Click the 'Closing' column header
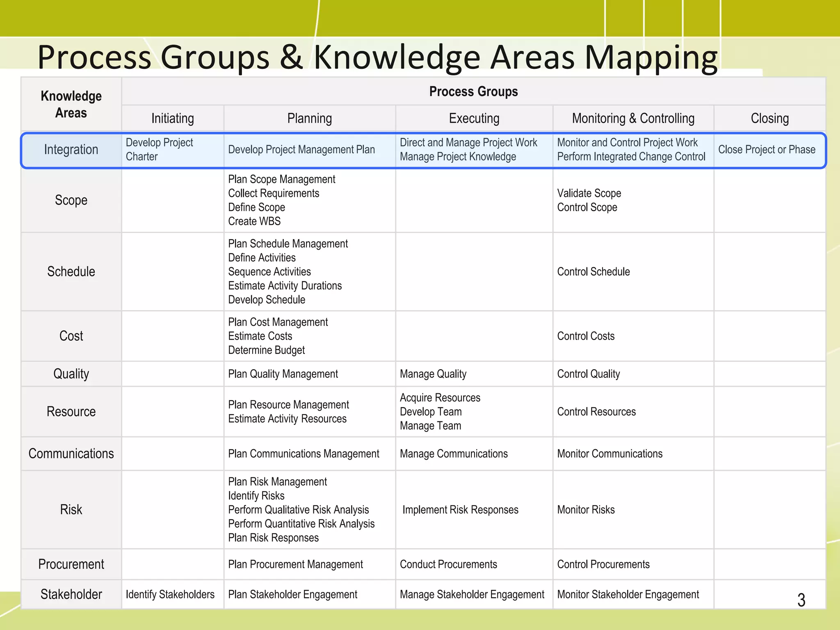 770,119
